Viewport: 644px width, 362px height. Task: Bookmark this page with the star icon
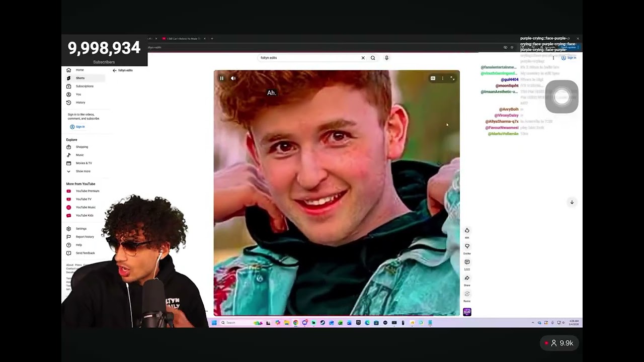512,47
